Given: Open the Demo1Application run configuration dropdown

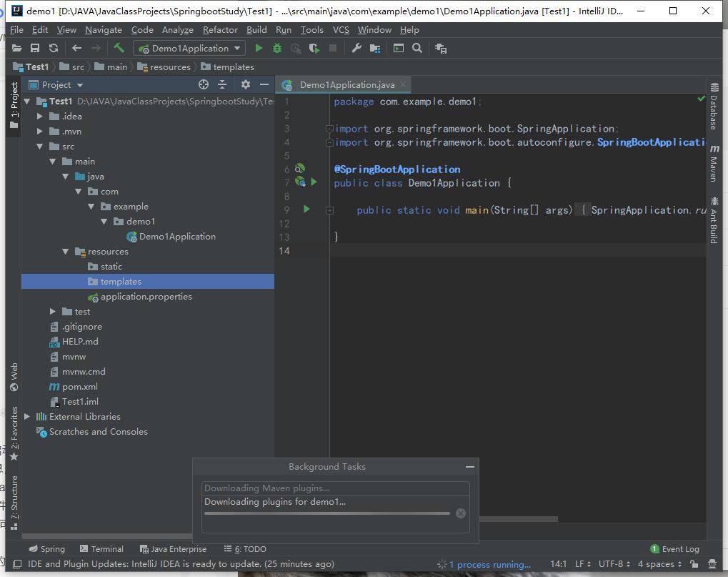Looking at the screenshot, I should pyautogui.click(x=189, y=49).
